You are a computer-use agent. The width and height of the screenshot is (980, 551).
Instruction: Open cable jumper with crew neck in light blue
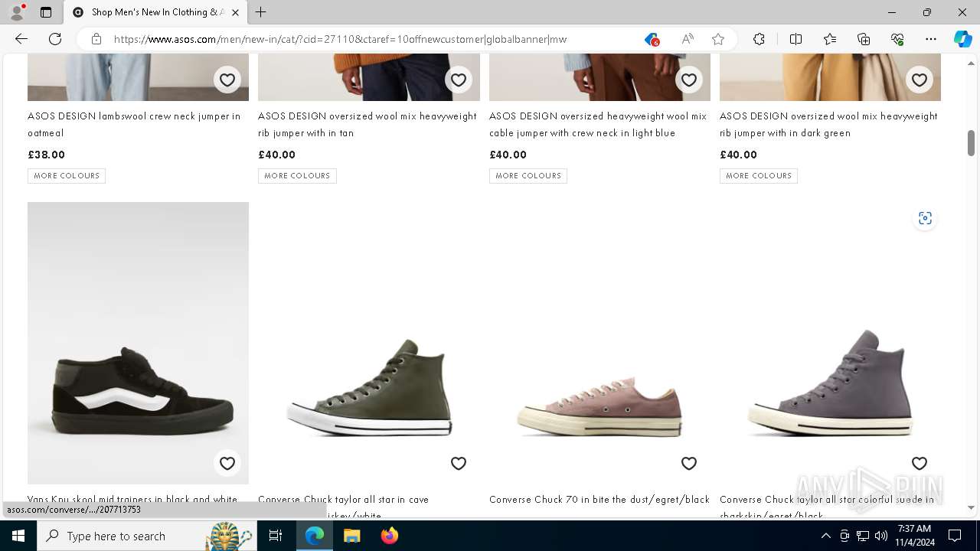pos(598,124)
